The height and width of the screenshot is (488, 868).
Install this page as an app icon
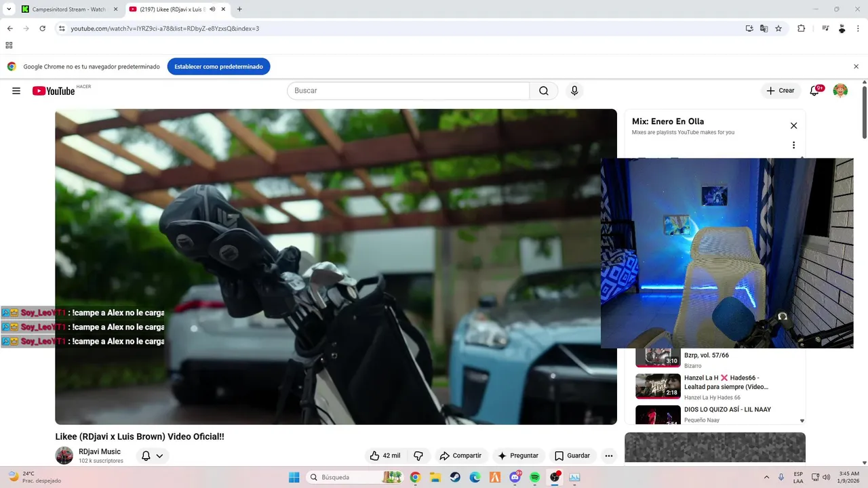coord(749,28)
